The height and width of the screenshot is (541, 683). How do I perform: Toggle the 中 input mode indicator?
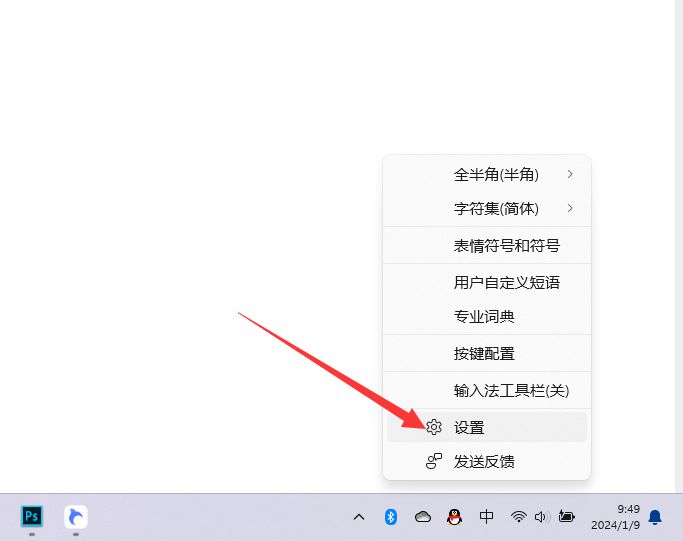tap(486, 517)
